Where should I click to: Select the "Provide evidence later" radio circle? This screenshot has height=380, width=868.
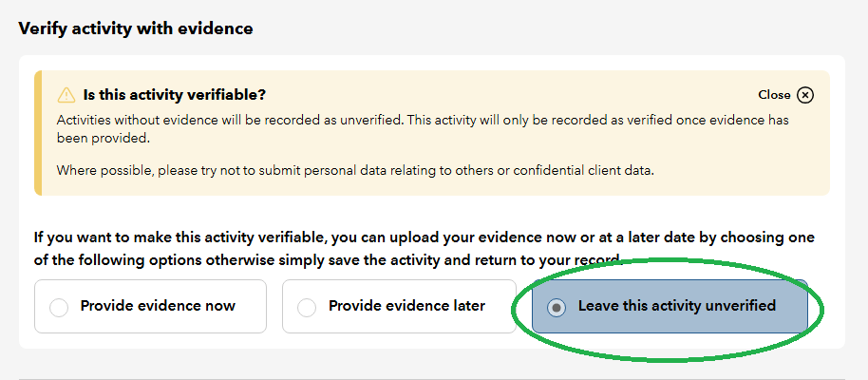[307, 307]
